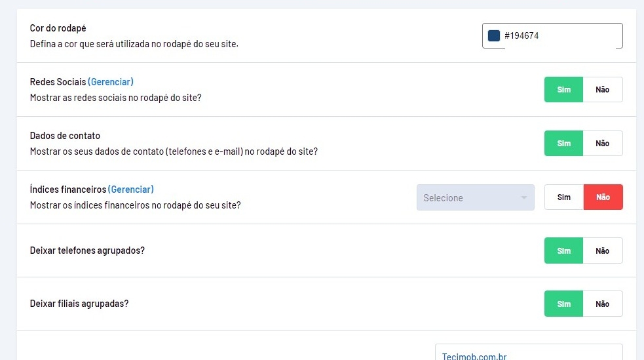Image resolution: width=644 pixels, height=360 pixels.
Task: Enable Sim for Índices financeiros
Action: (x=563, y=197)
